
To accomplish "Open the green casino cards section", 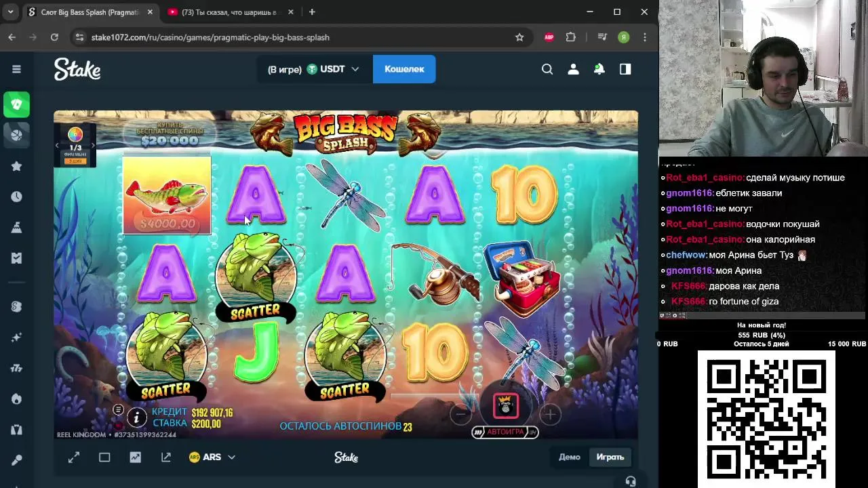I will point(16,104).
